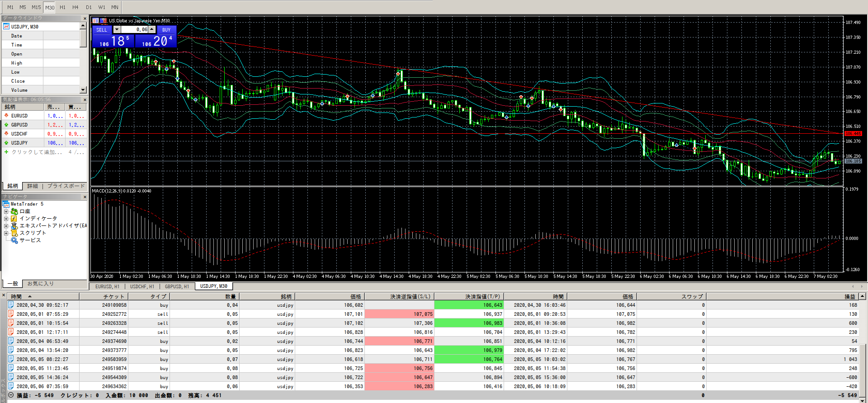Open the EURUSD,H1 chart tab
868x403 pixels.
[107, 286]
